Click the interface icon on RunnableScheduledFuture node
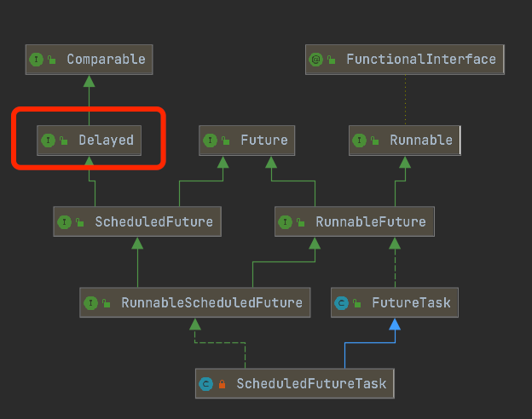Viewport: 532px width, 419px height. (x=90, y=302)
